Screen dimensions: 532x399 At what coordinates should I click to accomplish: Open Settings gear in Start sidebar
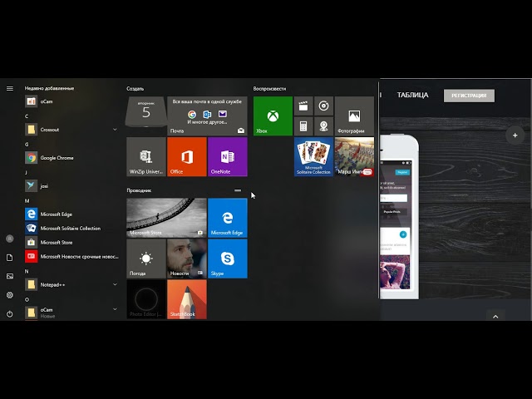pos(10,295)
